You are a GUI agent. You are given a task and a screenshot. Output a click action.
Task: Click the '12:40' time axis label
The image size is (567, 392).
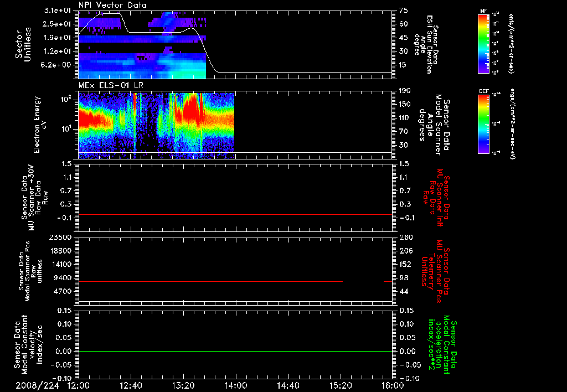[131, 385]
